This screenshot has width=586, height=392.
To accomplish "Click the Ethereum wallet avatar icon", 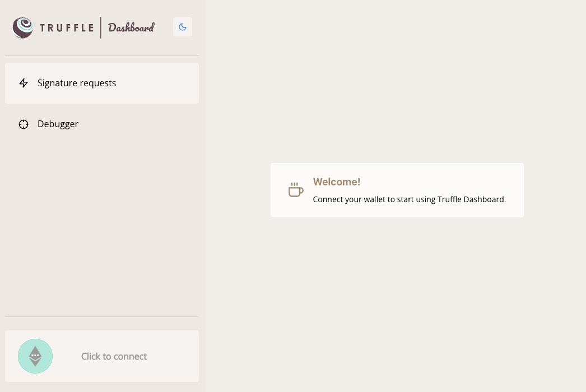I will pos(35,356).
